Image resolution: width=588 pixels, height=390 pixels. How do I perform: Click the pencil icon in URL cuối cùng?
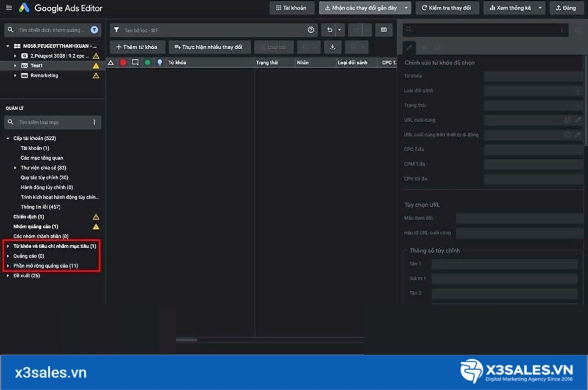(578, 120)
